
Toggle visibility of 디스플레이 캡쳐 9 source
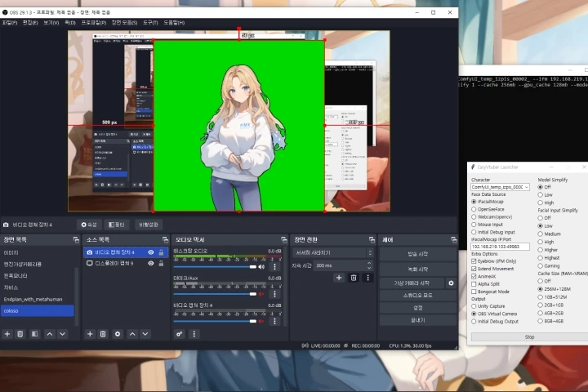point(151,263)
